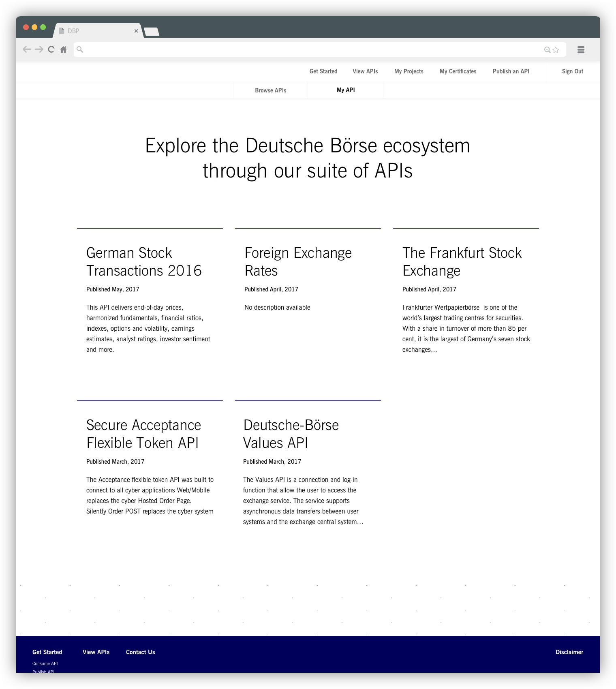Click the 'Explore the Deutsche Börse ecosystem' heading
Screen dimensions: 616x689
308,158
